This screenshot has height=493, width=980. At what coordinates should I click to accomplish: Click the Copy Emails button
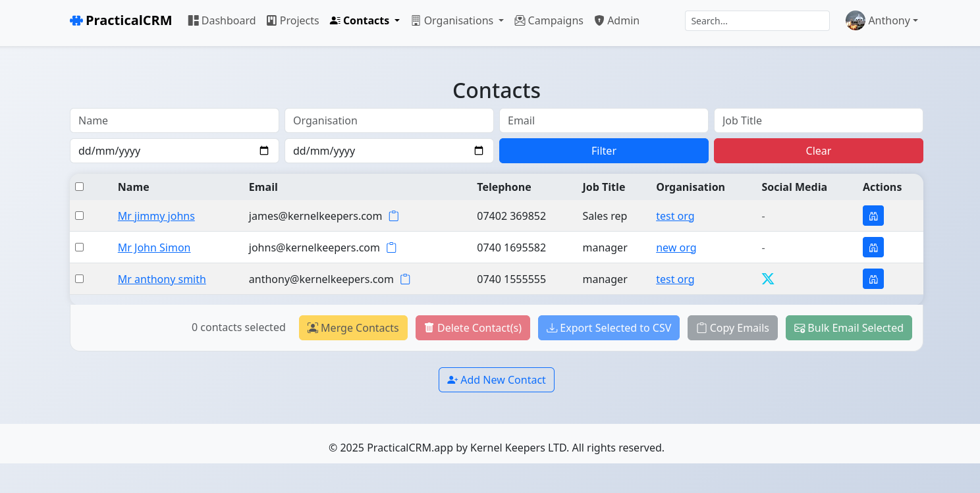pyautogui.click(x=732, y=328)
